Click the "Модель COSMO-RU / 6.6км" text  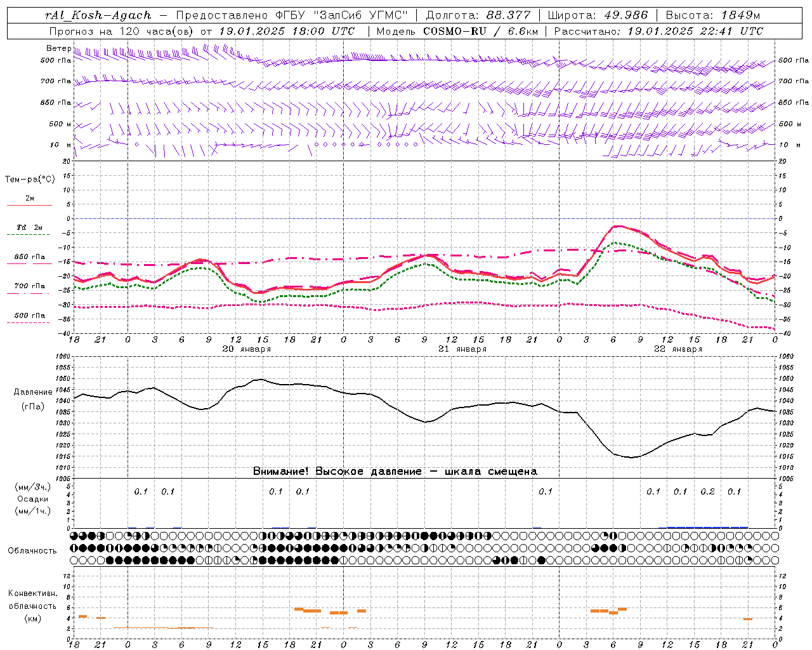[457, 31]
